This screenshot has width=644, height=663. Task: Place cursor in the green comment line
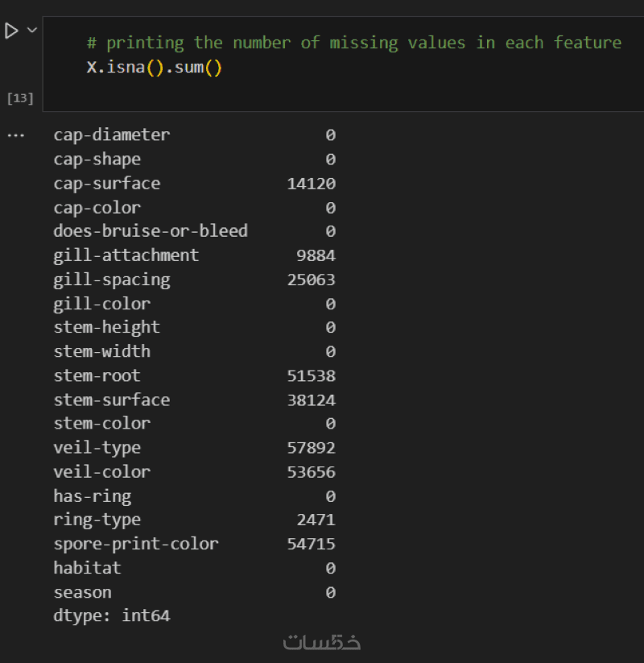click(353, 43)
